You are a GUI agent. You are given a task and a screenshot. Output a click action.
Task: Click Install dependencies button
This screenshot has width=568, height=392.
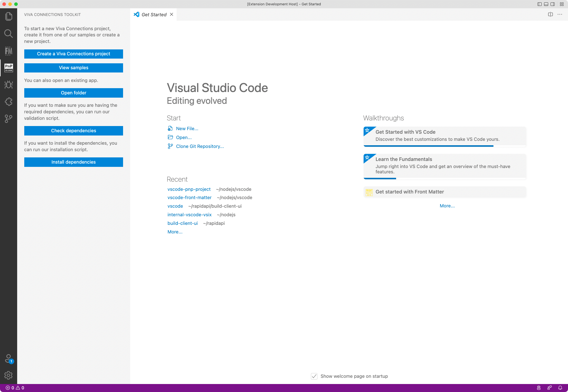(x=73, y=162)
